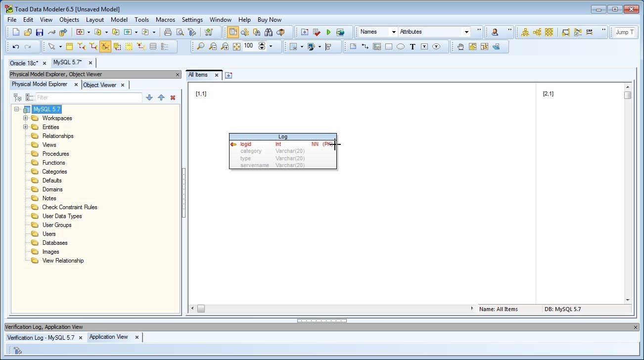Click the Undo arrow icon
This screenshot has height=360, width=644.
coord(16,46)
